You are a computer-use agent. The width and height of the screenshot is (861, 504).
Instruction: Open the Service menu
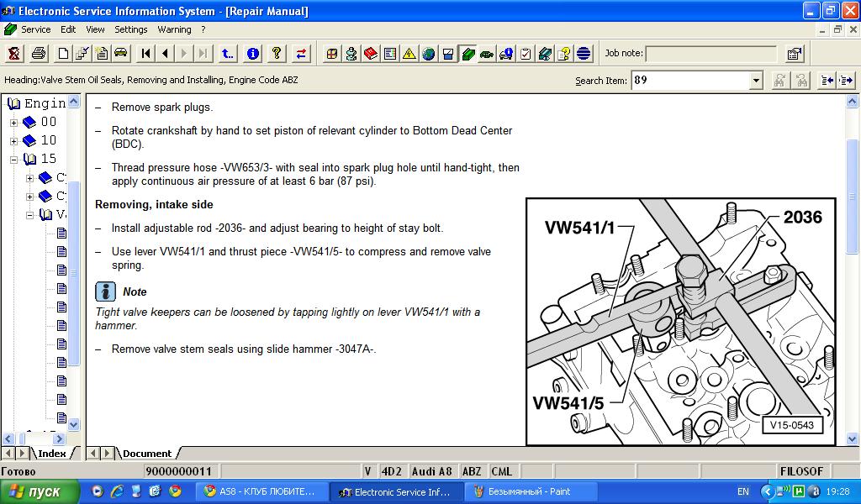(x=35, y=29)
